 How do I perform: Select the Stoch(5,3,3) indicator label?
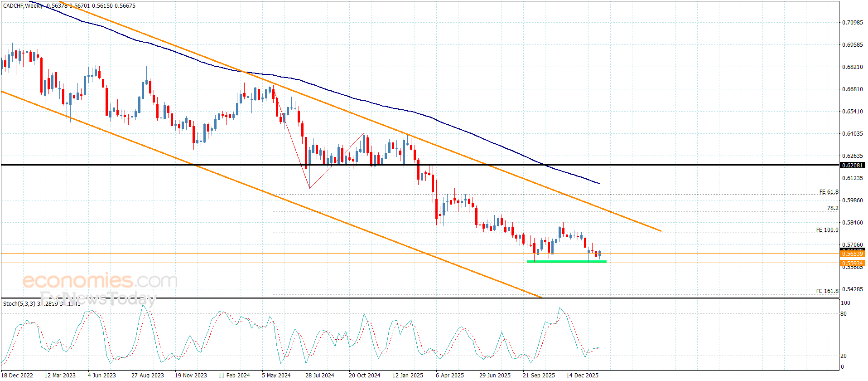pos(19,303)
